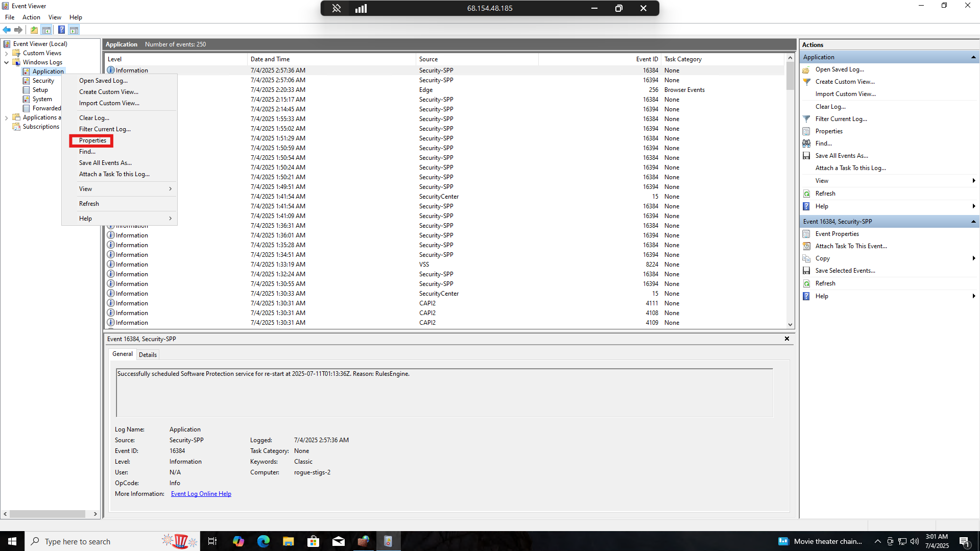The width and height of the screenshot is (980, 551).
Task: Click the Back arrow toolbar icon
Action: (x=7, y=30)
